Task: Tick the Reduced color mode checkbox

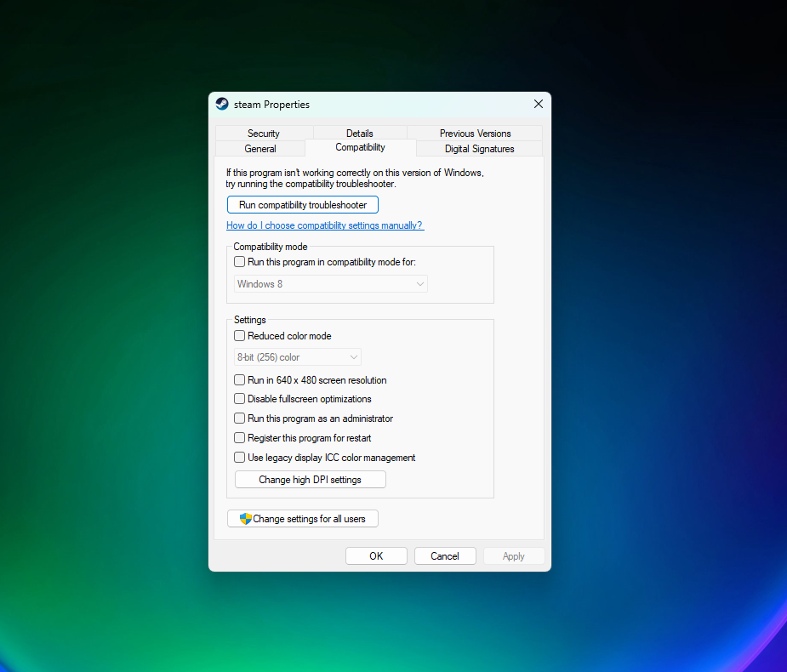Action: (239, 336)
